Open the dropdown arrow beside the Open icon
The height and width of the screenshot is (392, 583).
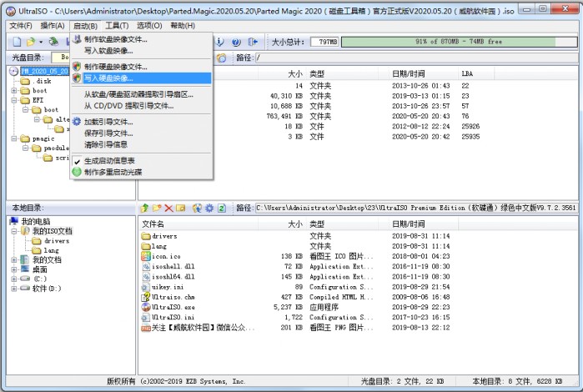click(x=41, y=42)
